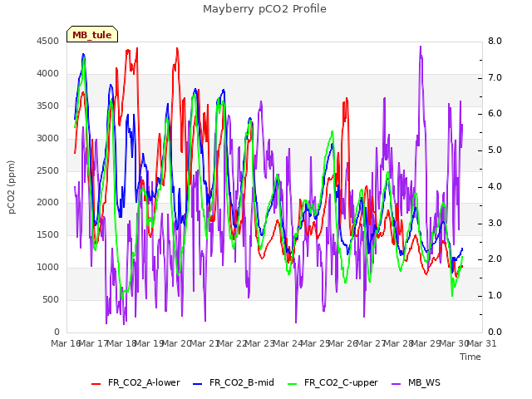Select FR_CO2_C-upper legend entry
The image size is (532, 399).
click(332, 382)
